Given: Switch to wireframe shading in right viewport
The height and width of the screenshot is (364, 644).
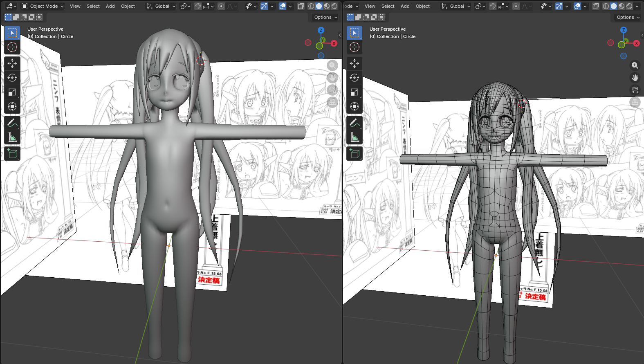Looking at the screenshot, I should [606, 6].
